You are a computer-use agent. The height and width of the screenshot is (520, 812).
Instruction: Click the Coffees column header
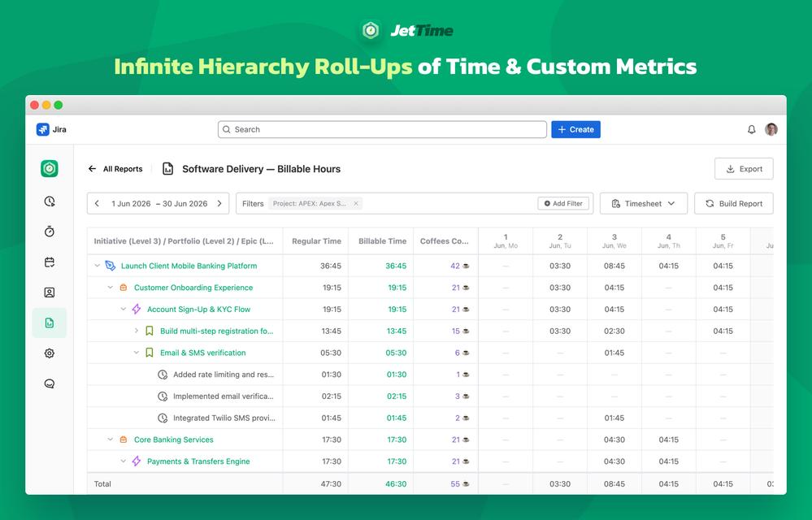[445, 241]
